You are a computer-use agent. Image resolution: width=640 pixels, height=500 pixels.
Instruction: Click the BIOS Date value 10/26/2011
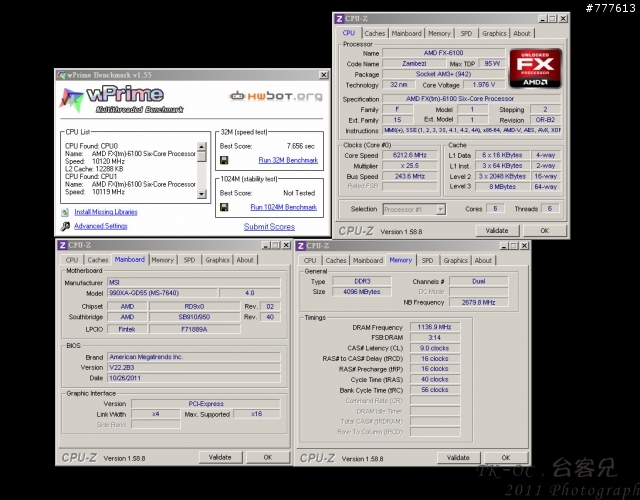click(194, 378)
